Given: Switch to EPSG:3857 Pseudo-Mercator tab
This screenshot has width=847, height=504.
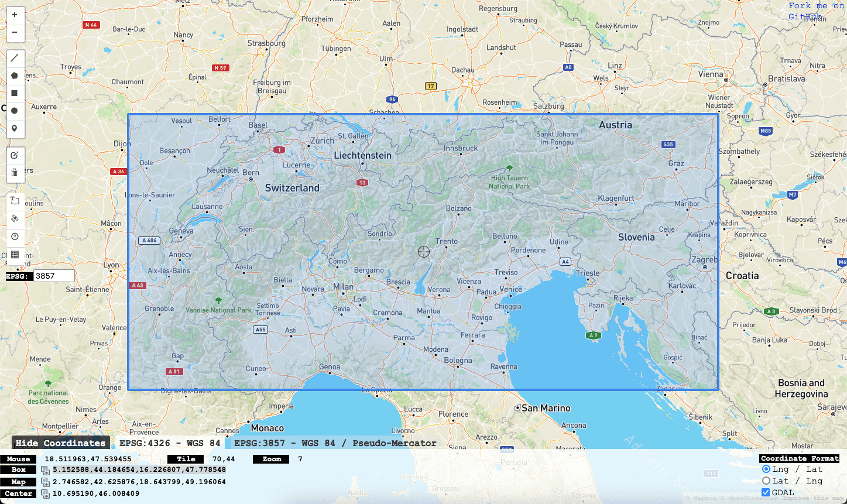Looking at the screenshot, I should click(335, 443).
